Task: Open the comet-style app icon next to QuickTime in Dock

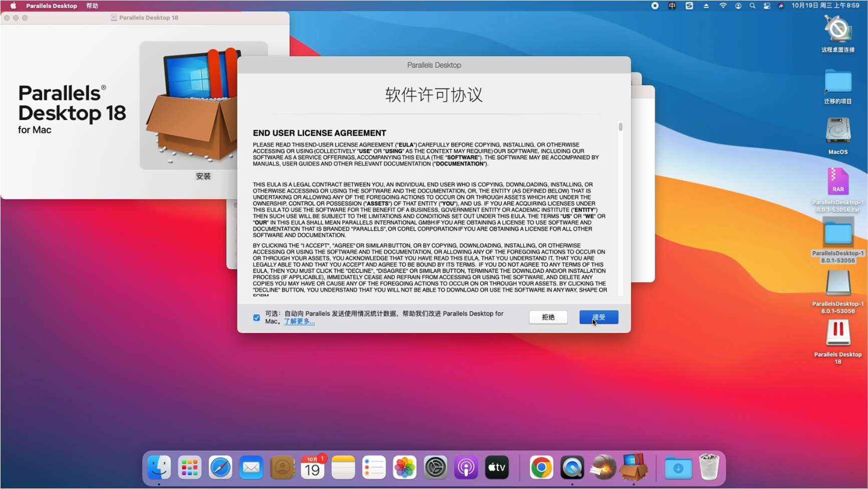Action: [603, 468]
